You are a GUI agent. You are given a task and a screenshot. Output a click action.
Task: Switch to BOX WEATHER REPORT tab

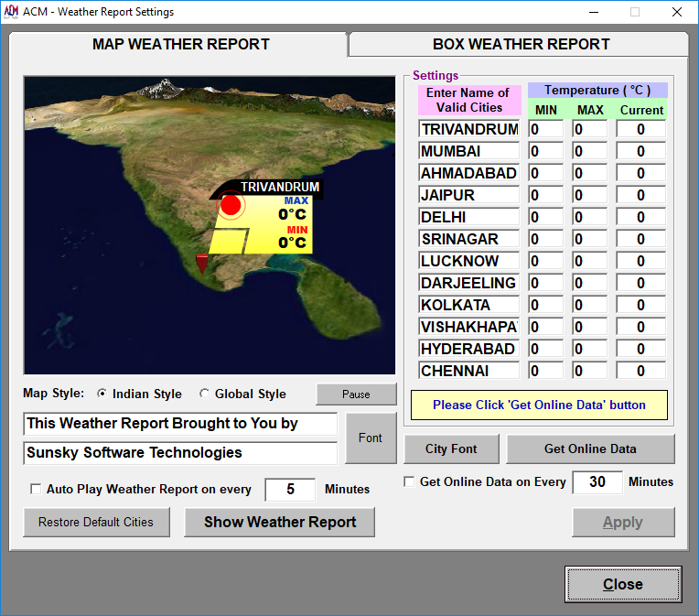(x=521, y=44)
